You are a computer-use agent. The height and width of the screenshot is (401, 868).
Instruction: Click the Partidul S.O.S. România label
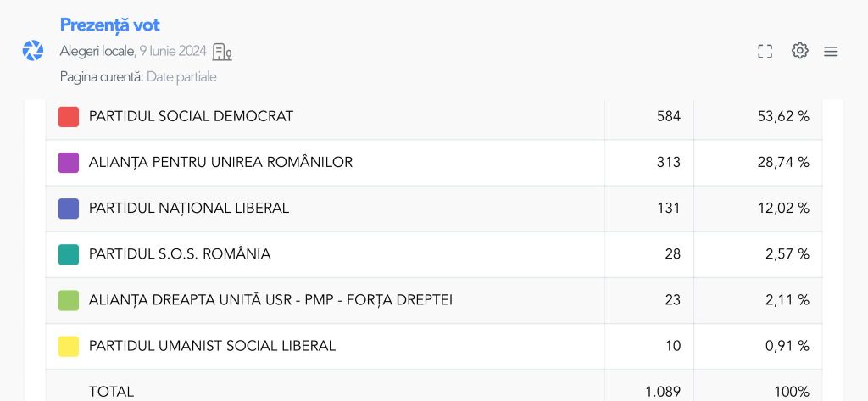(x=180, y=254)
